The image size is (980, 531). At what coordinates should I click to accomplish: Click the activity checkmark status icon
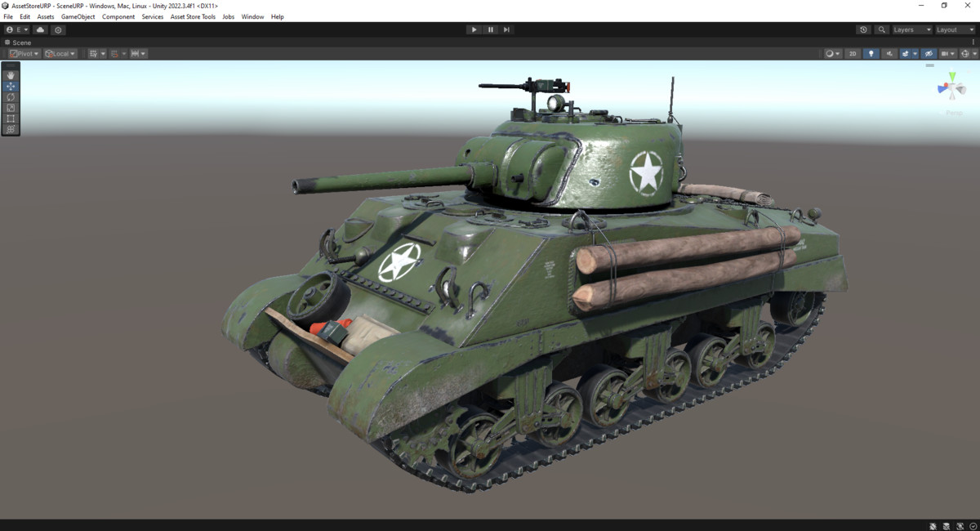point(973,526)
